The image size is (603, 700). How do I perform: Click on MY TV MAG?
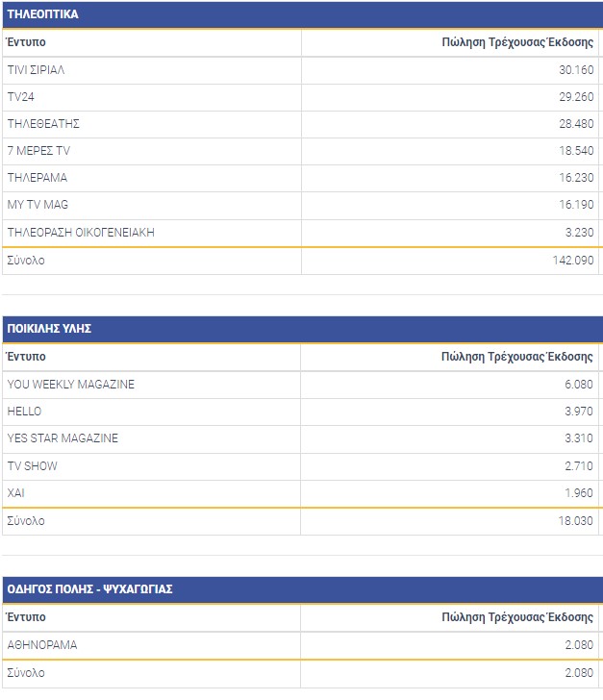pos(38,205)
